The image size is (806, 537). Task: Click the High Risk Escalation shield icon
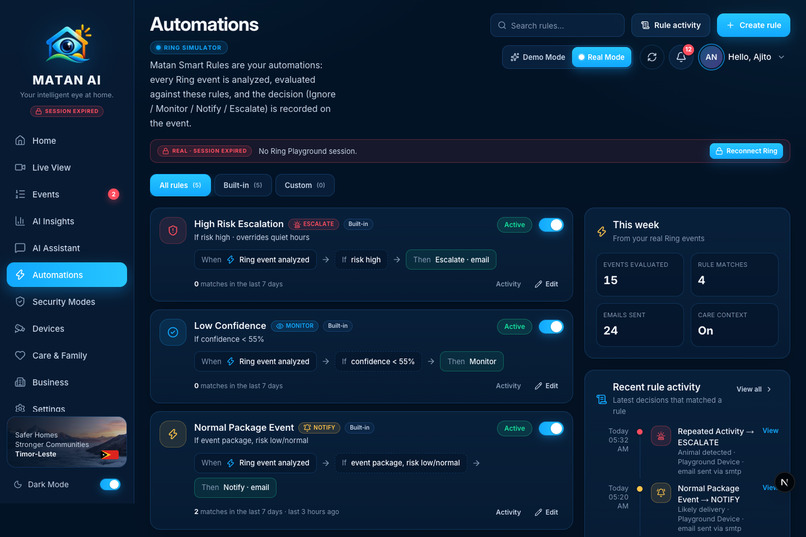point(173,231)
